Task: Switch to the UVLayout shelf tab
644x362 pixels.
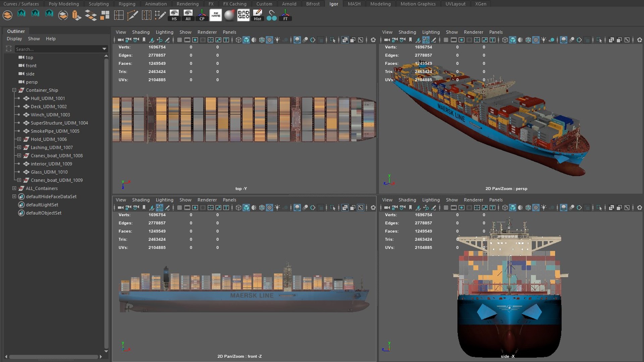Action: click(455, 4)
